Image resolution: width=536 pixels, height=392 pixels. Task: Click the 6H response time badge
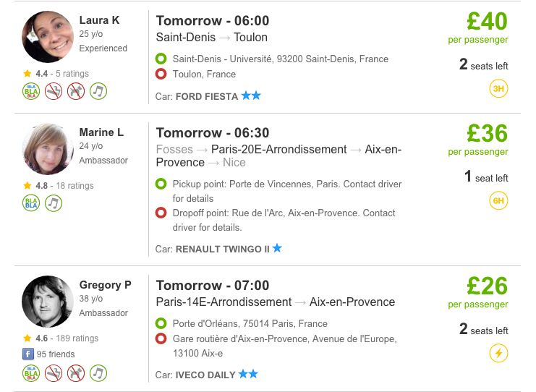pyautogui.click(x=498, y=200)
